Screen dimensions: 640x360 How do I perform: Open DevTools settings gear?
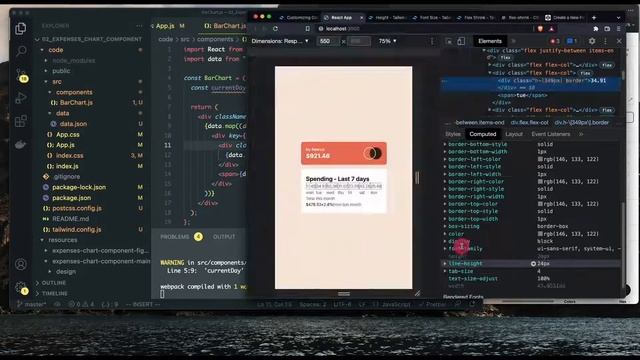pyautogui.click(x=592, y=41)
